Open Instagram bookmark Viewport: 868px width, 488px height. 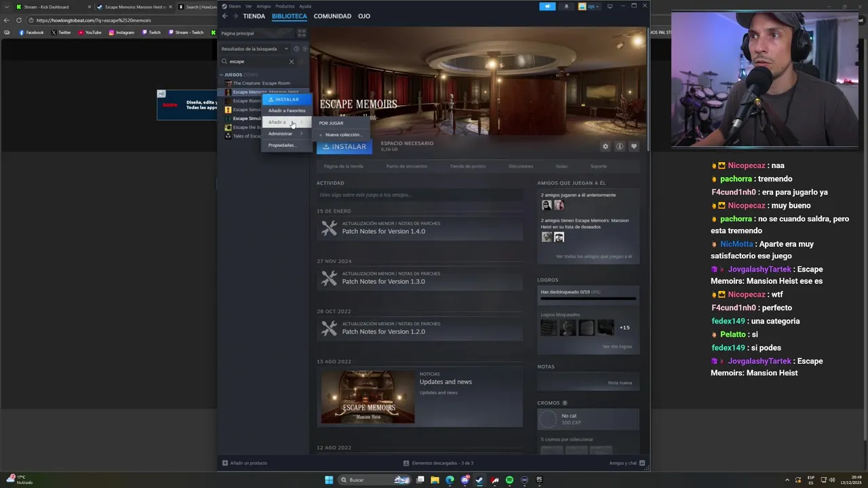tap(121, 33)
